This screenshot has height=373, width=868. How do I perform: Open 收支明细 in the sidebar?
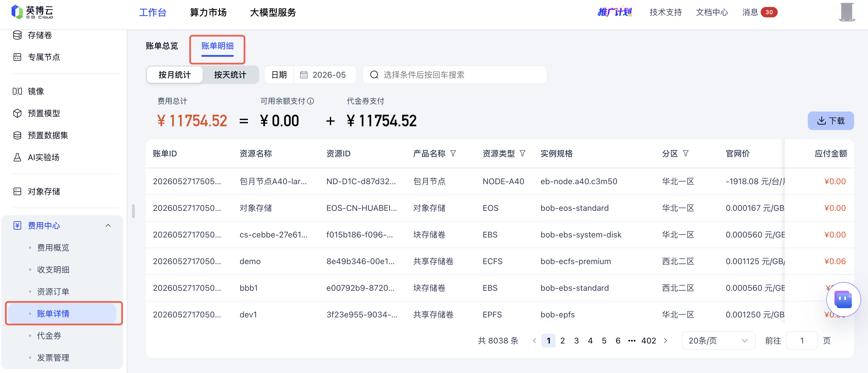click(53, 269)
